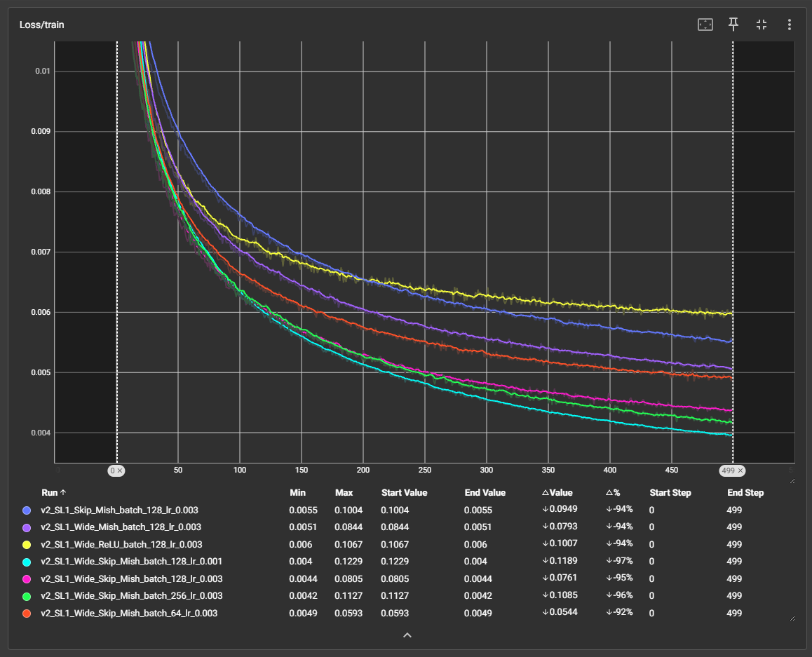Screen dimensions: 812x657
Task: Click Max value 0.1127 cell
Action: pyautogui.click(x=349, y=596)
